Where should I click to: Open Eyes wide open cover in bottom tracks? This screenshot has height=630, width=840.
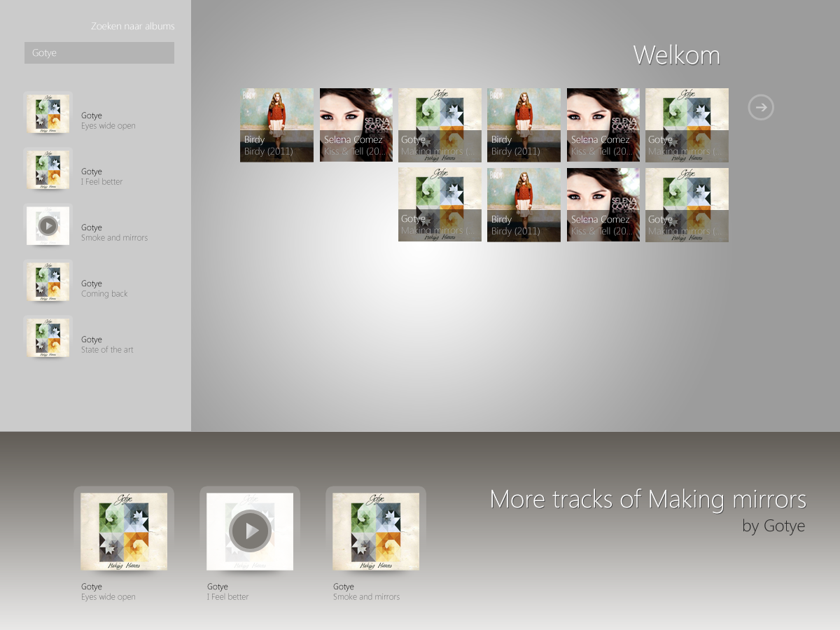tap(124, 531)
